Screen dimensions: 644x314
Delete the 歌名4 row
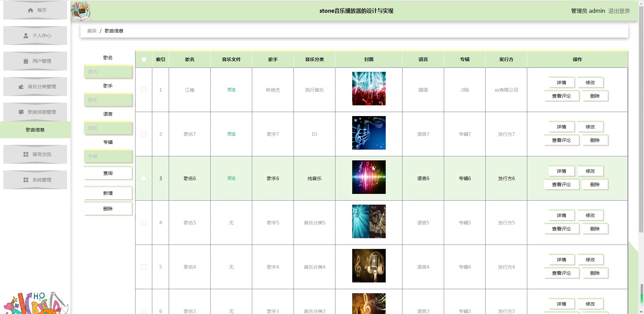[595, 273]
